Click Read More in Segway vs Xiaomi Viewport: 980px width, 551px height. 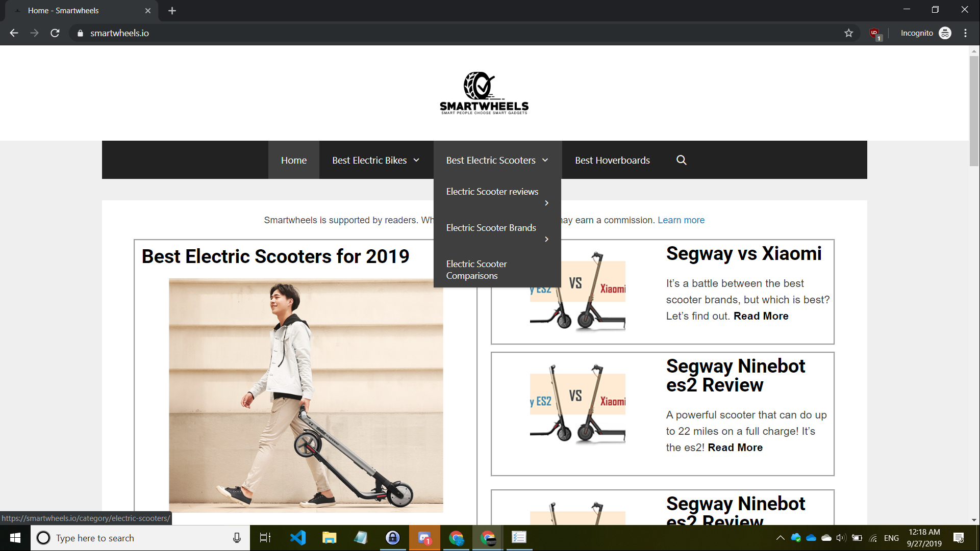pyautogui.click(x=761, y=316)
